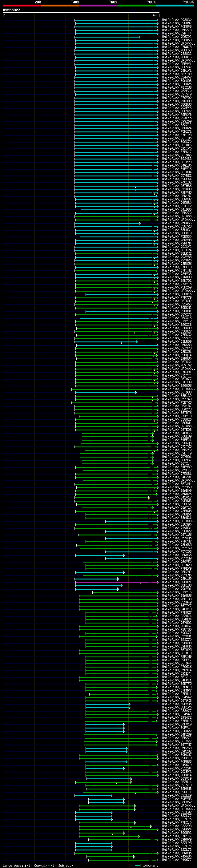Select label UniRef100_C5YVH1
Screen dimensions: 197x868
click(x=177, y=636)
